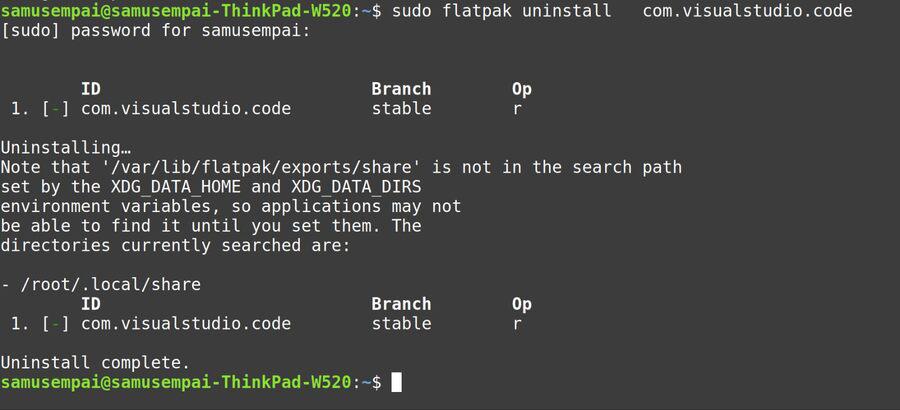Click the word 'sudo' in the typed command
This screenshot has height=410, width=900.
click(x=411, y=11)
